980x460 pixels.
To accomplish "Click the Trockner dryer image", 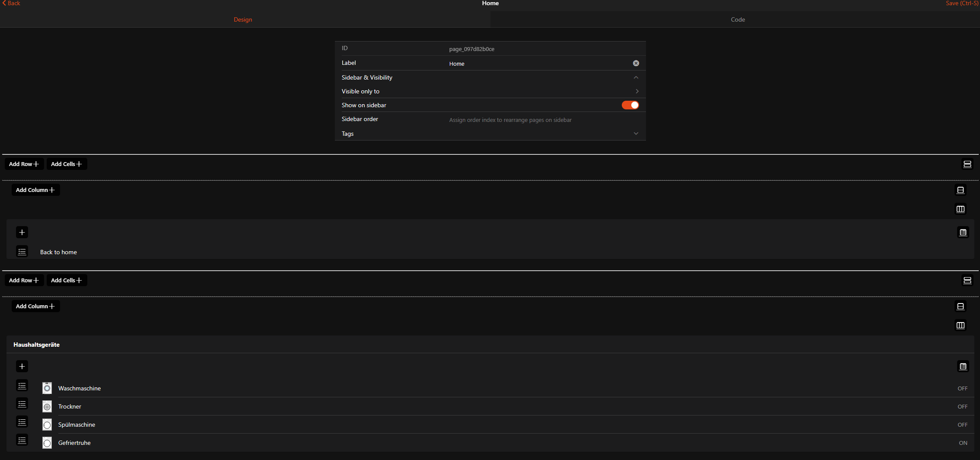I will (x=47, y=406).
